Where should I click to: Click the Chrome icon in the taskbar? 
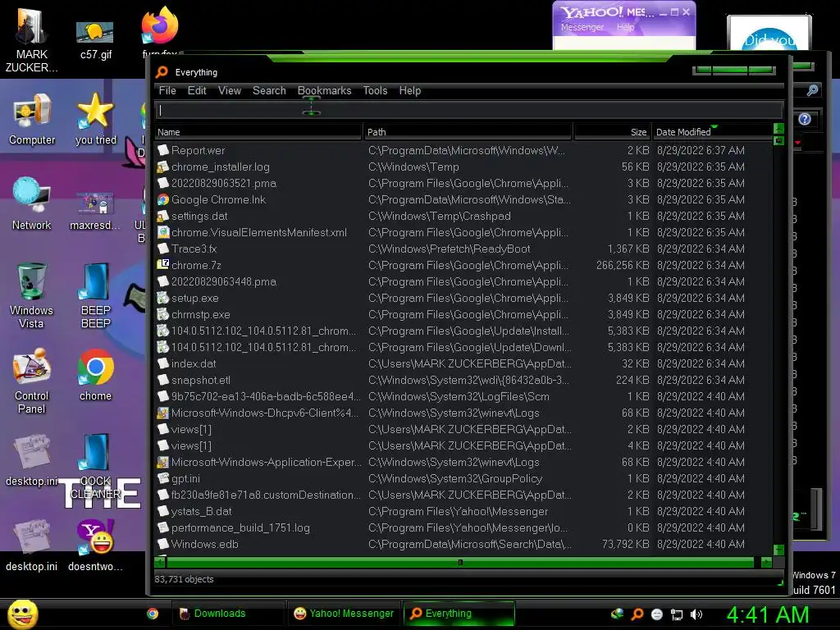coord(152,614)
